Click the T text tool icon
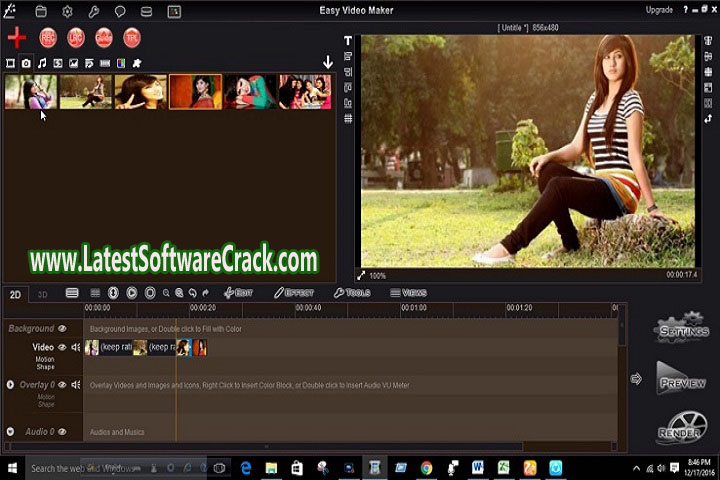The image size is (720, 480). click(x=348, y=42)
